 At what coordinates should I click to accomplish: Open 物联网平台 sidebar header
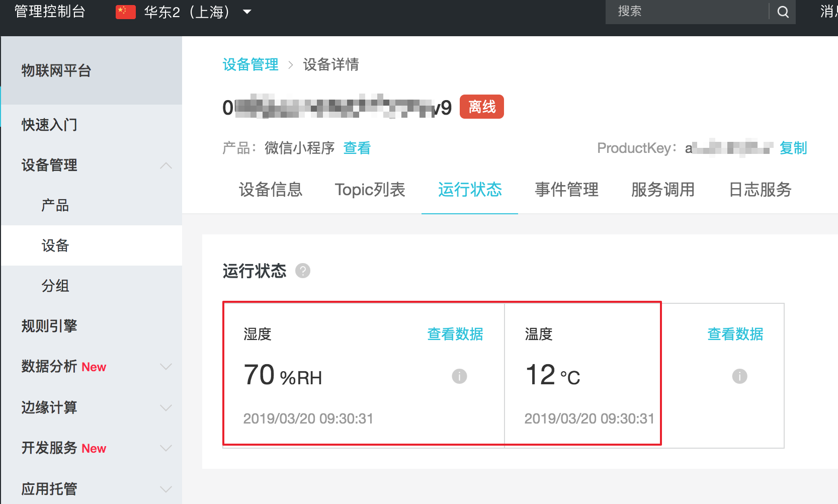tap(56, 70)
